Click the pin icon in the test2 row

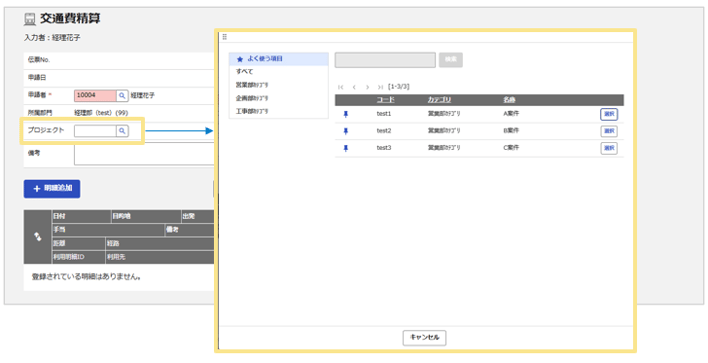point(346,131)
